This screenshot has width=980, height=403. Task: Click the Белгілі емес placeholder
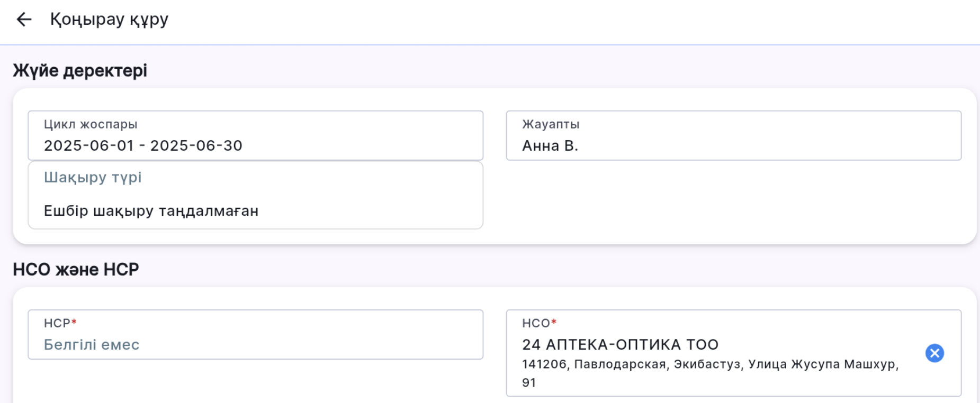pyautogui.click(x=92, y=344)
